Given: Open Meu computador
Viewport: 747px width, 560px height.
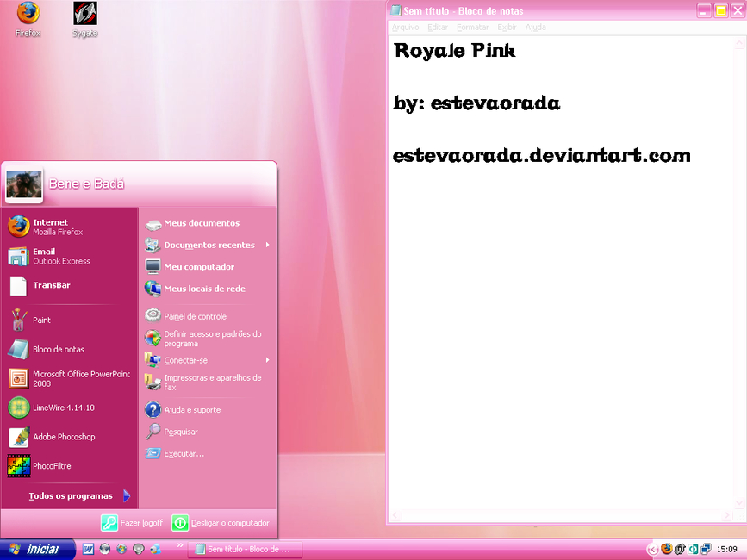Looking at the screenshot, I should (208, 267).
